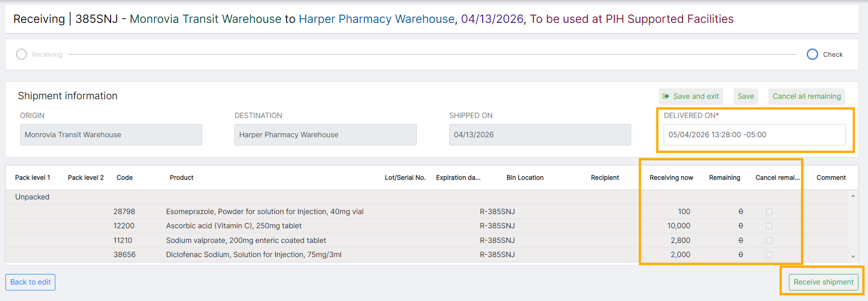Click the Receiving now column header
This screenshot has width=868, height=301.
tap(671, 178)
